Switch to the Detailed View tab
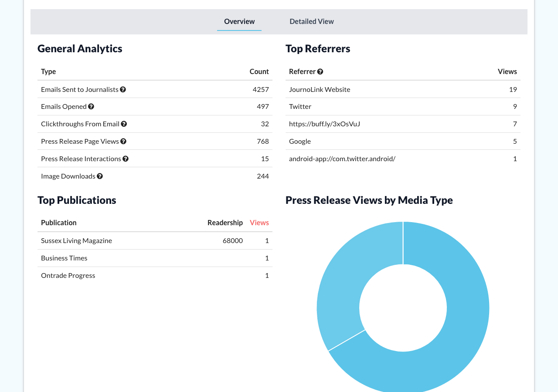Viewport: 558px width, 392px height. pyautogui.click(x=311, y=21)
